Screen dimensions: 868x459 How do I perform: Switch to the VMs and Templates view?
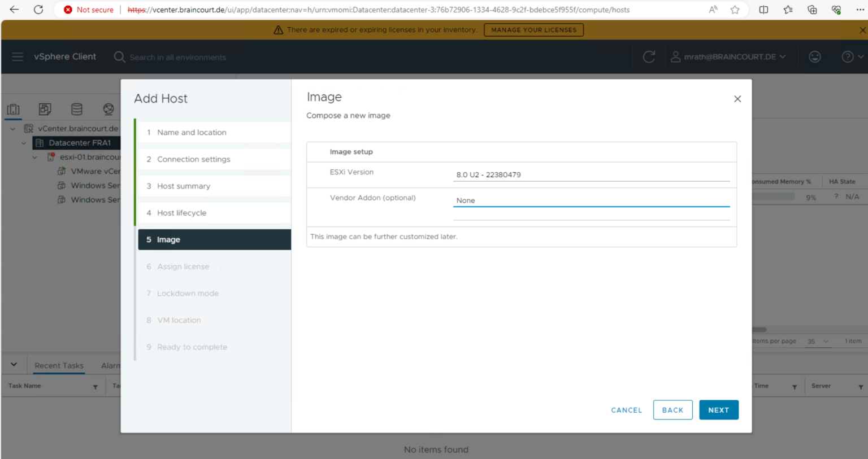click(45, 109)
